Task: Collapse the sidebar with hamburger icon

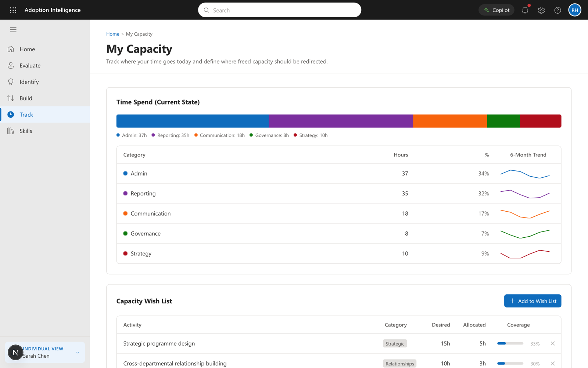Action: click(13, 30)
